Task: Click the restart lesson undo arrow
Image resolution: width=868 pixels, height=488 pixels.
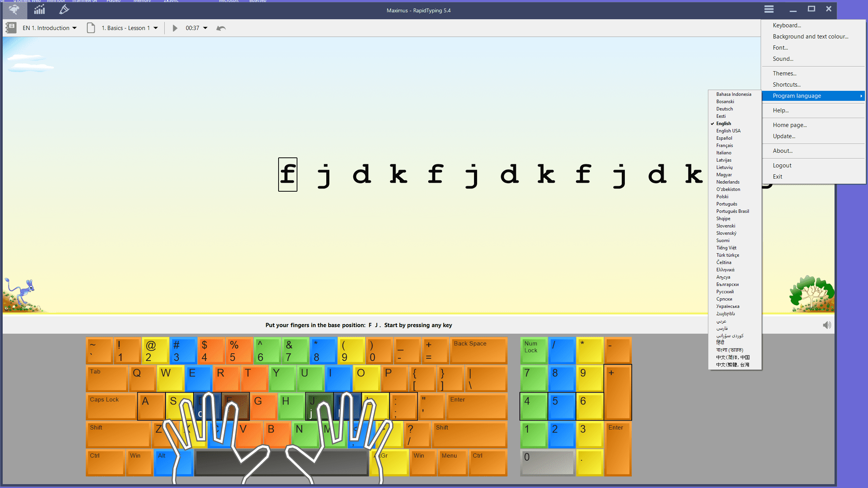Action: click(221, 28)
